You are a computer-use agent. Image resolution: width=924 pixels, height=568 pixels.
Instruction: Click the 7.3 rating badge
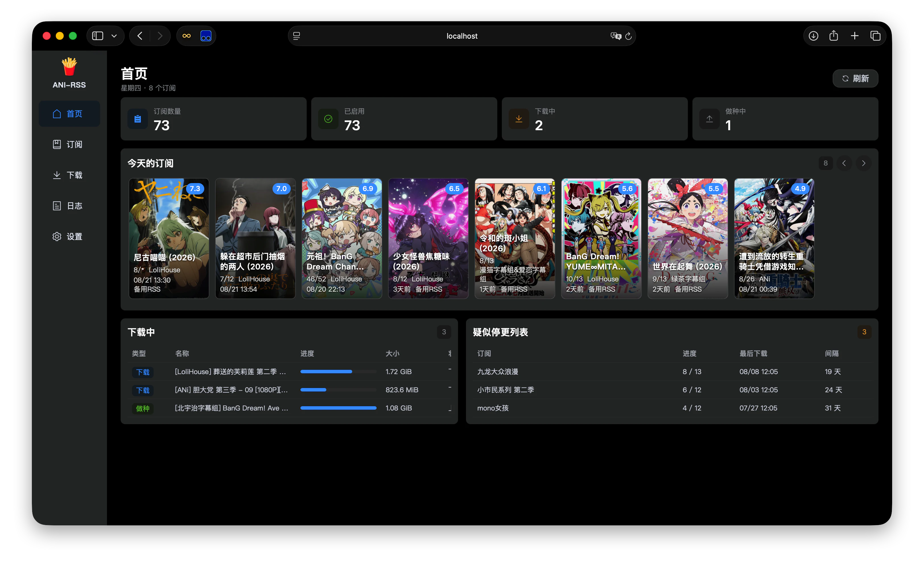point(195,188)
